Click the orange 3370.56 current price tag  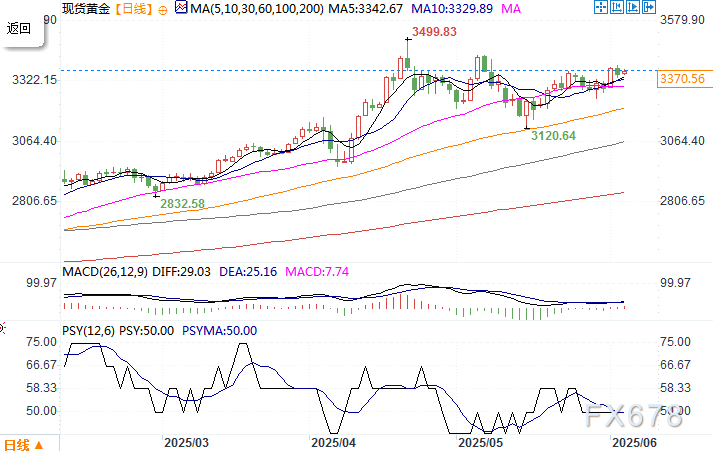(x=683, y=79)
